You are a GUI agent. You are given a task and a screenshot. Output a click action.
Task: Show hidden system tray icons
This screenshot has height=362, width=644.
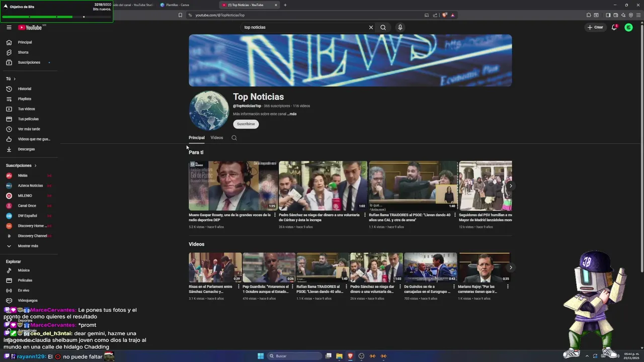pos(587,356)
